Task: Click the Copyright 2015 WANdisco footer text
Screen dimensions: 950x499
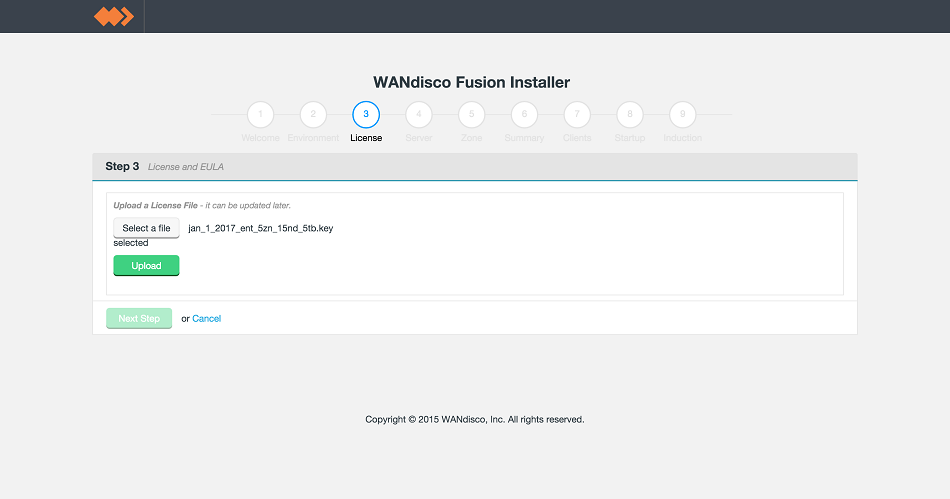Action: pyautogui.click(x=475, y=419)
